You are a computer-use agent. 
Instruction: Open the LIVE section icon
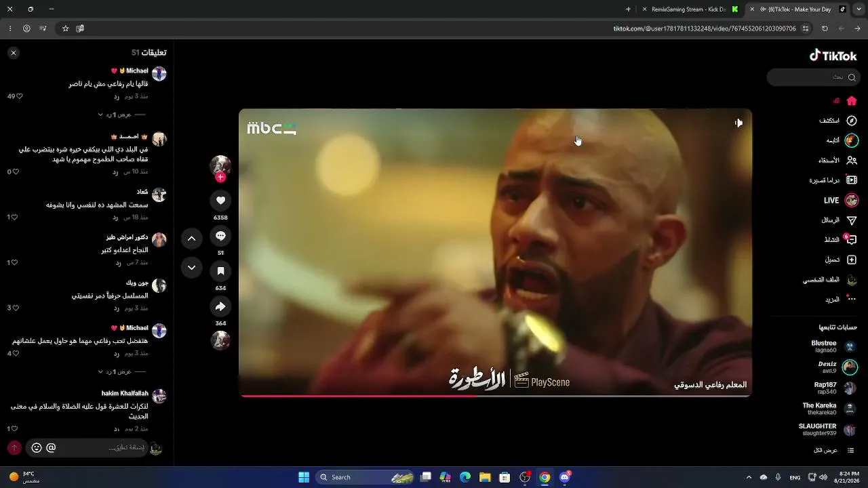(x=852, y=201)
